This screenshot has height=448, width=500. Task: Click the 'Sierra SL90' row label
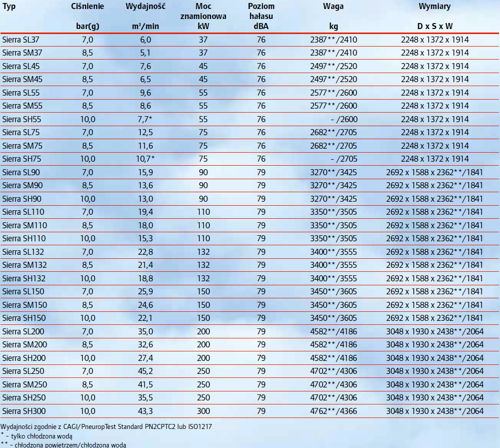pos(21,172)
